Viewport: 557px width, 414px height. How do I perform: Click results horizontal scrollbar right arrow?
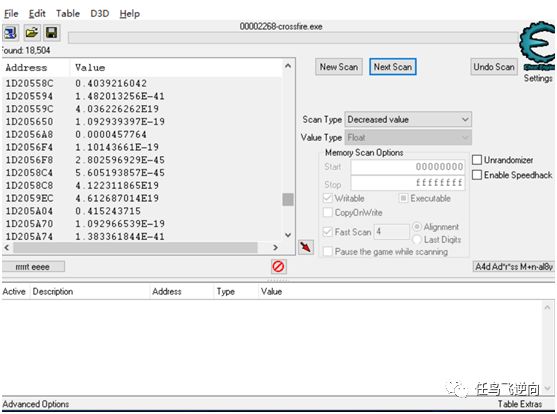(275, 247)
